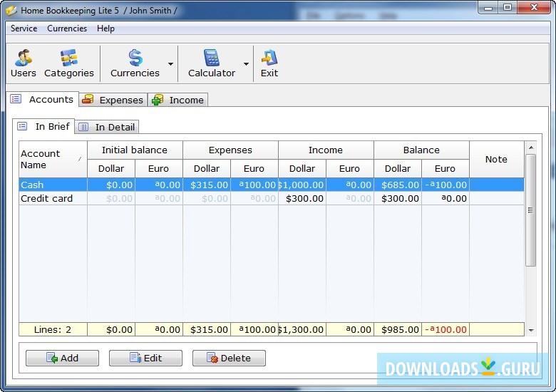
Task: Minimize the Home Bookkeeping Lite window
Action: 488,7
